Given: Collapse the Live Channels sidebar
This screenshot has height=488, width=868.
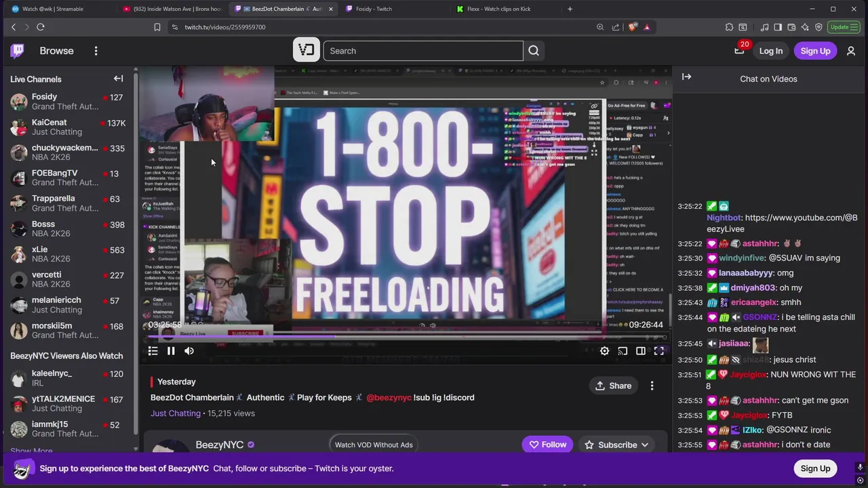Looking at the screenshot, I should point(118,79).
